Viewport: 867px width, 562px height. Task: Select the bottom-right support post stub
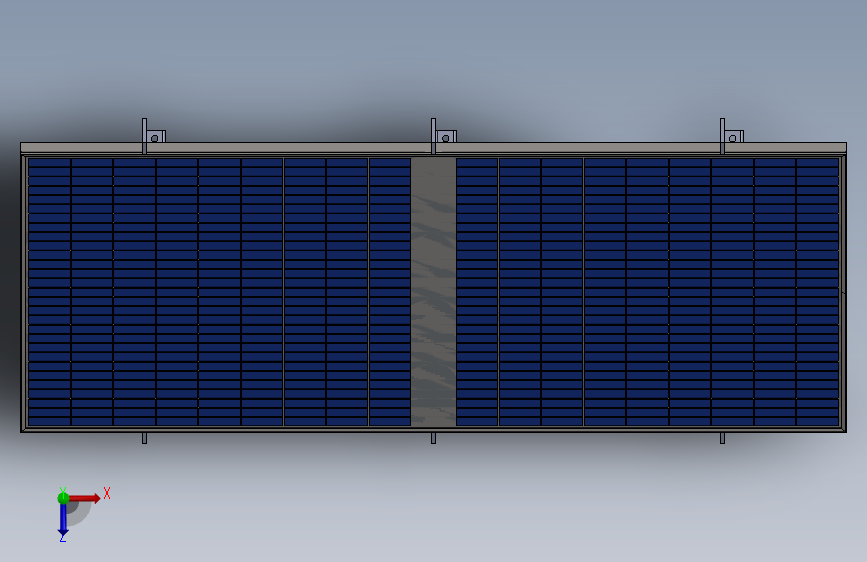(722, 438)
